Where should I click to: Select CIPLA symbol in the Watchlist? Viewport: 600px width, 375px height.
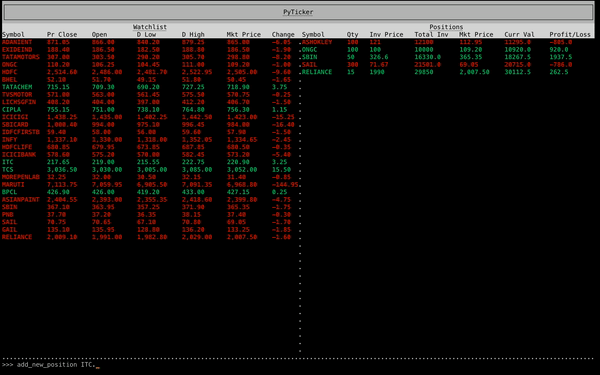coord(11,109)
